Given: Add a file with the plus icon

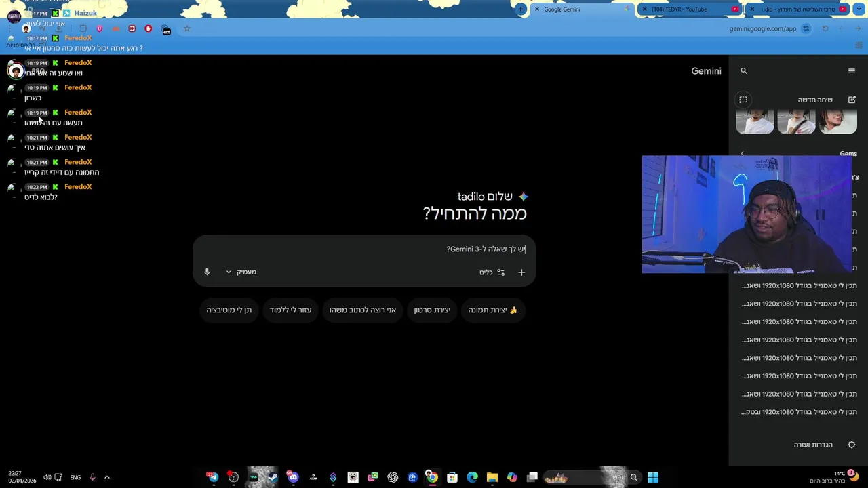Looking at the screenshot, I should 521,272.
